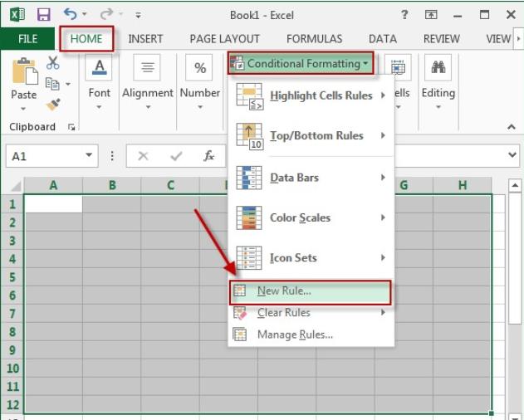Switch to the INSERT tab
The height and width of the screenshot is (420, 524).
click(145, 39)
